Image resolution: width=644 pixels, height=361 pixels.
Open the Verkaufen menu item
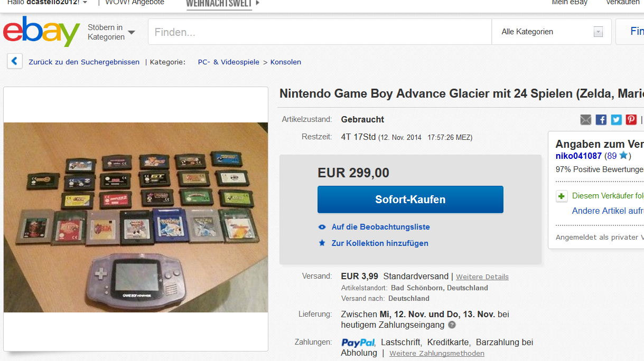tap(622, 3)
